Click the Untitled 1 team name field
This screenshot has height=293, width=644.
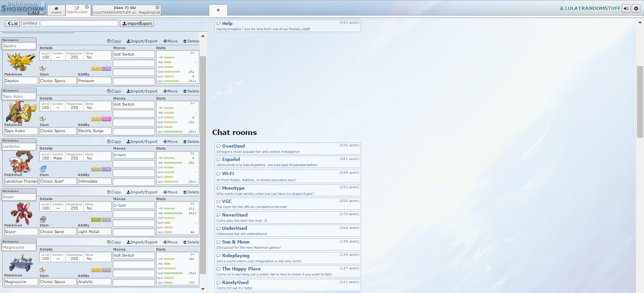69,23
